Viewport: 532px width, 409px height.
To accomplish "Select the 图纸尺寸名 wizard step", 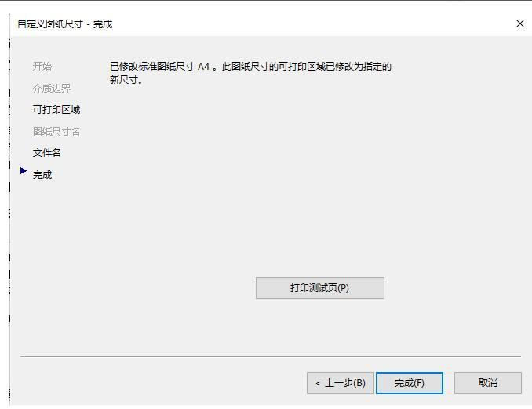I will [x=56, y=131].
